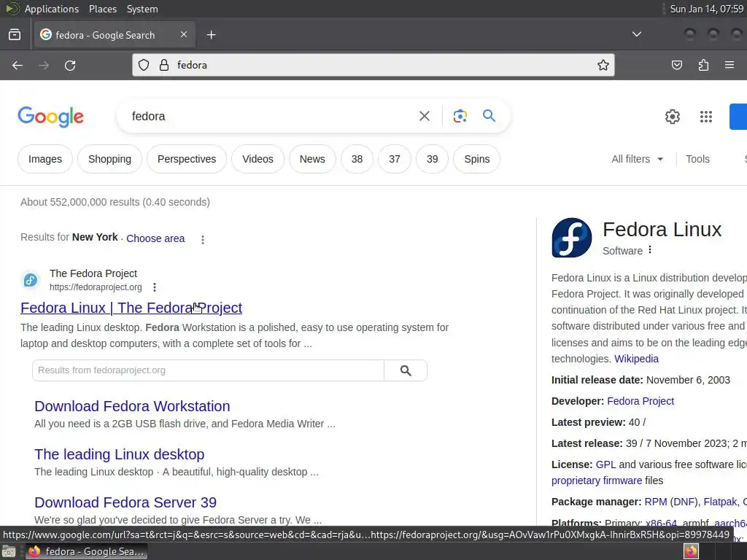Select the 38 filter chip

tap(357, 159)
